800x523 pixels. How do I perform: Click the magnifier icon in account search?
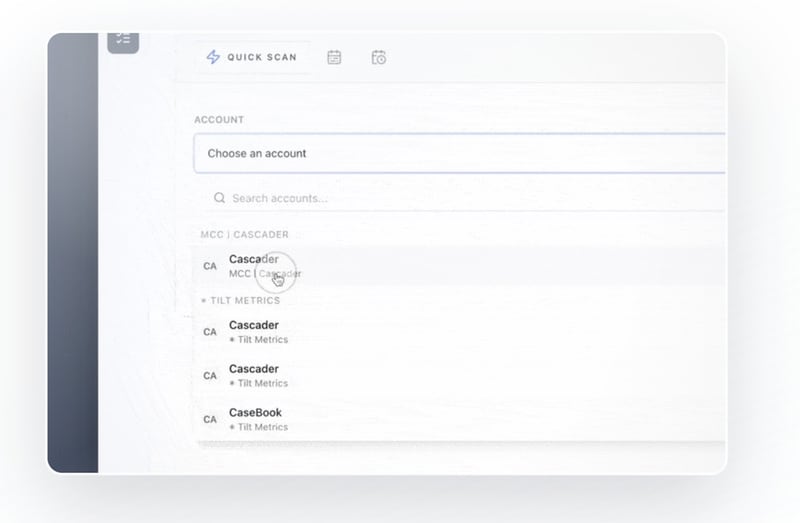[219, 198]
